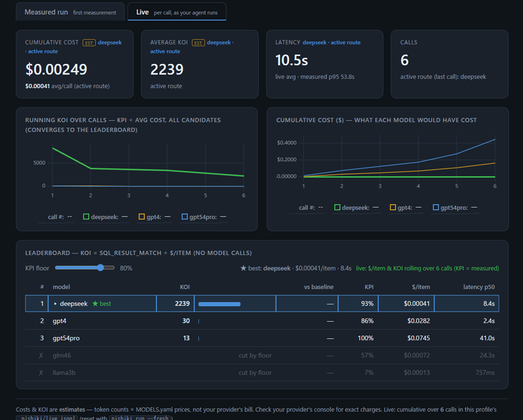523x420 pixels.
Task: Click the 80% KPI floor value
Action: click(x=126, y=268)
